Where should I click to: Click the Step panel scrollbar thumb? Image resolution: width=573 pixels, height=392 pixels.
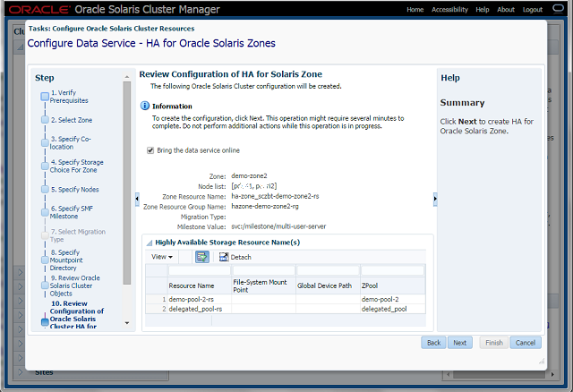point(127,183)
